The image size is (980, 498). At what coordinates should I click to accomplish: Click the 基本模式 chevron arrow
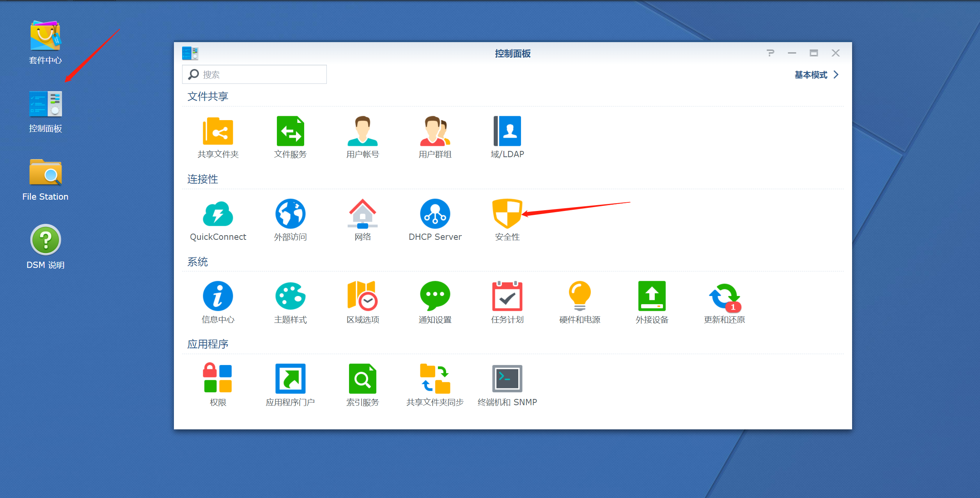pyautogui.click(x=836, y=75)
